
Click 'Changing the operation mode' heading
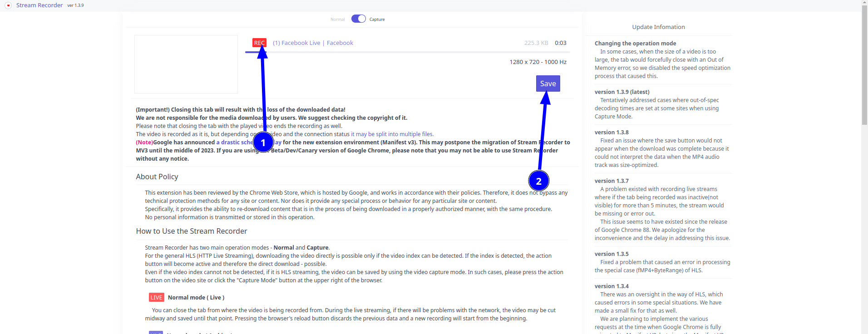coord(635,43)
